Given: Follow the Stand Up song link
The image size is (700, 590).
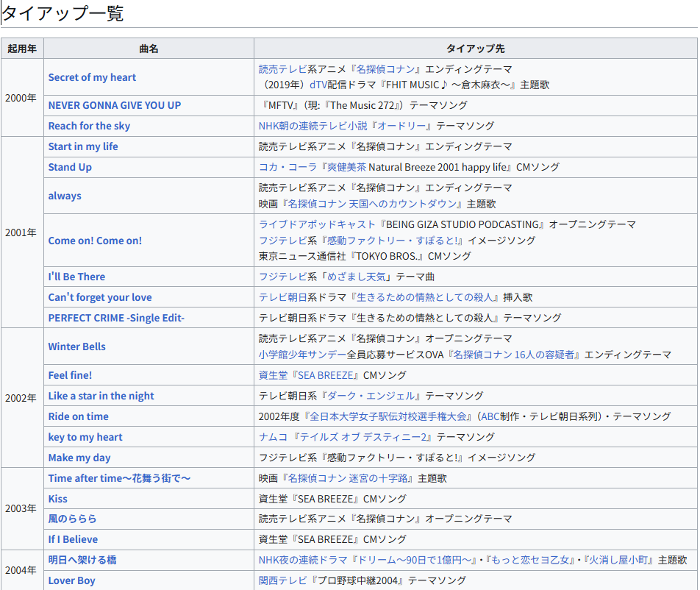Looking at the screenshot, I should coord(70,167).
